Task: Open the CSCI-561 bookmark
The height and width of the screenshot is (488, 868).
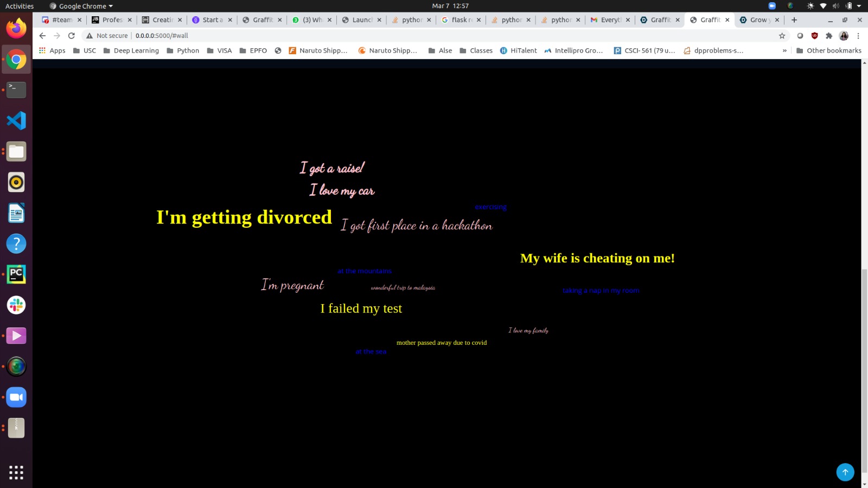Action: pyautogui.click(x=644, y=50)
